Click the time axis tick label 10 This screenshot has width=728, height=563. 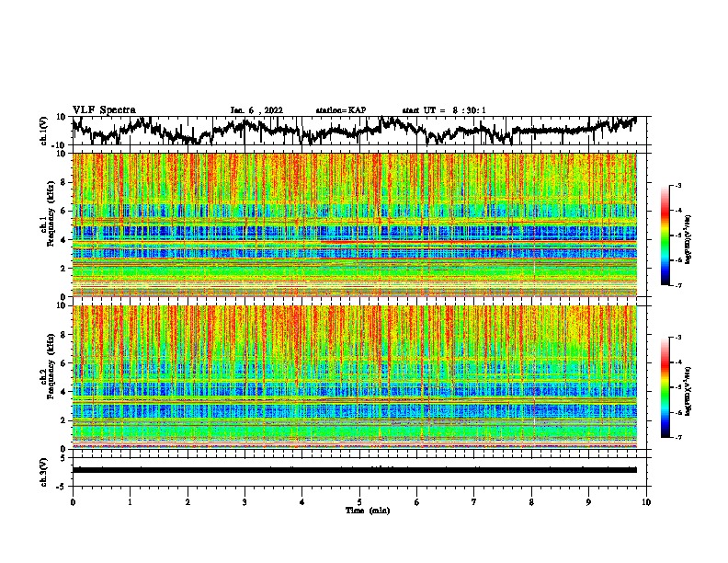(x=646, y=502)
